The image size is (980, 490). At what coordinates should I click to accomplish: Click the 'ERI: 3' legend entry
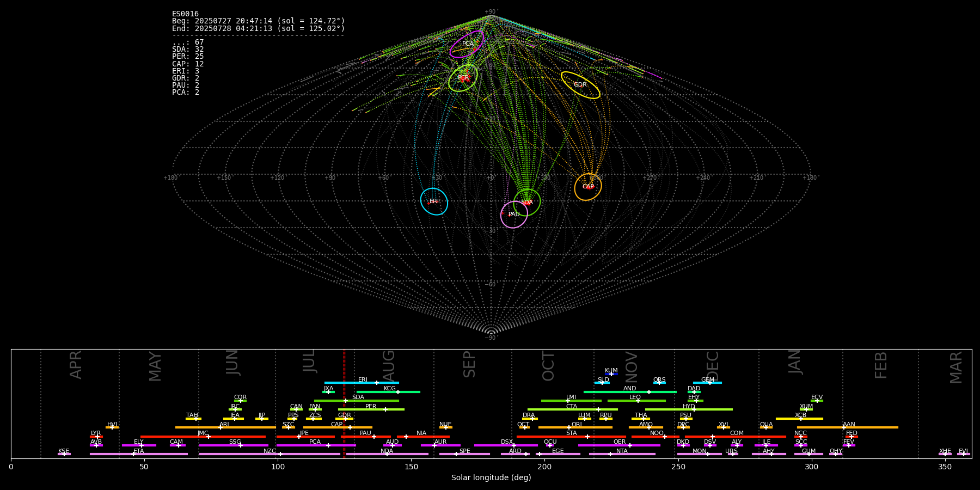tap(186, 71)
